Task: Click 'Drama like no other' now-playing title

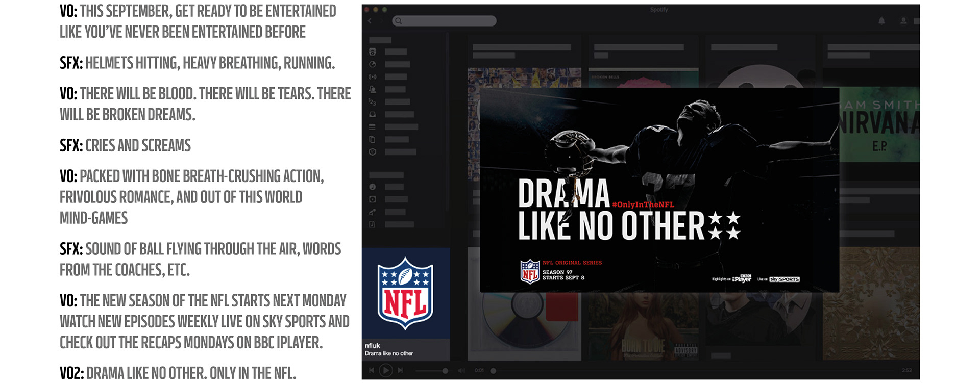Action: click(x=389, y=353)
